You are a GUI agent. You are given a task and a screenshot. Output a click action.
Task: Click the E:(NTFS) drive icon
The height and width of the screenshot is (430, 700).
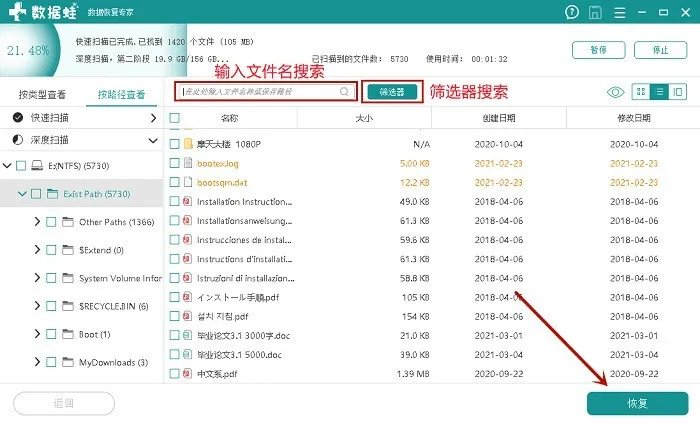tap(37, 166)
